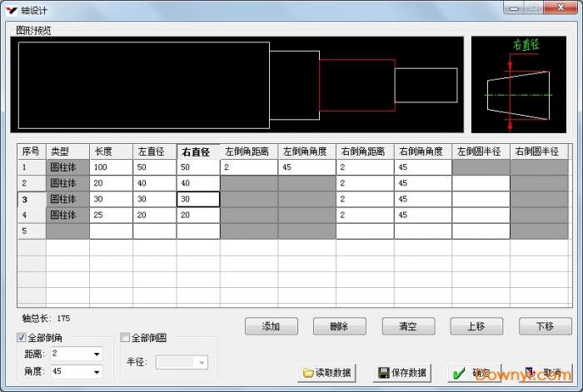Click the 下移 button
Viewport: 583px width, 392px height.
(x=545, y=326)
